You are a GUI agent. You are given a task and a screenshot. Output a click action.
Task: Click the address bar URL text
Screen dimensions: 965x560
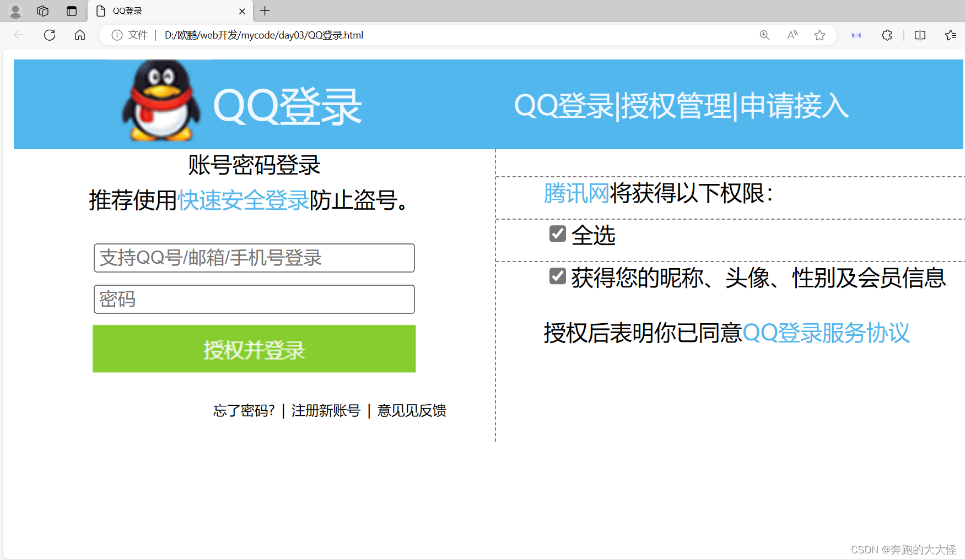tap(264, 35)
